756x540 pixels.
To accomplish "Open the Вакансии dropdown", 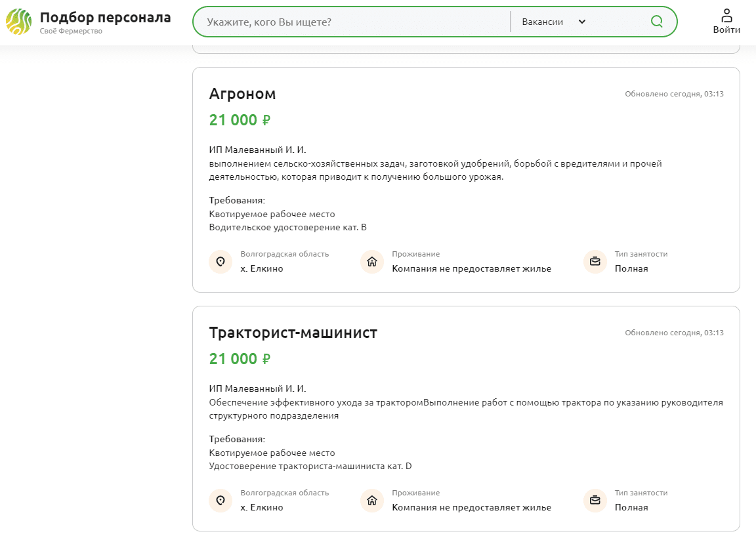I will [543, 22].
